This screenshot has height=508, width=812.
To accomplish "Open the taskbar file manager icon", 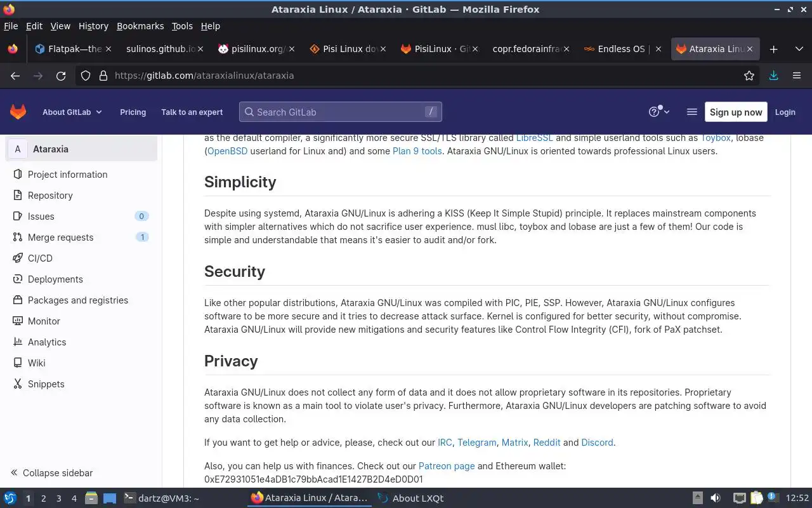I will 91,498.
